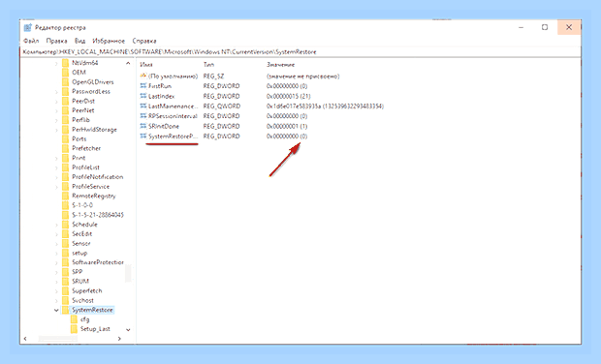Select the OpenGLDrivers folder icon
The width and height of the screenshot is (601, 364).
[x=65, y=82]
